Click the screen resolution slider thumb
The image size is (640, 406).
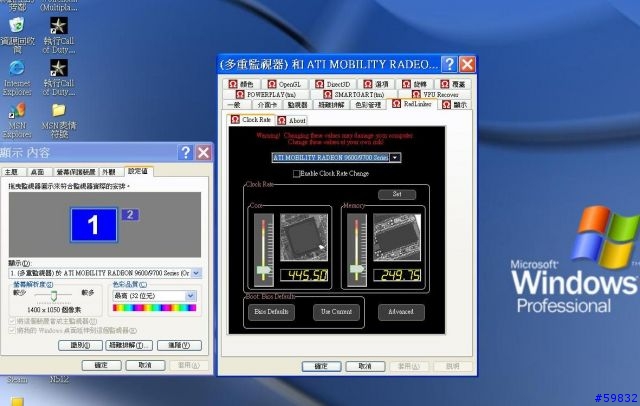click(53, 296)
